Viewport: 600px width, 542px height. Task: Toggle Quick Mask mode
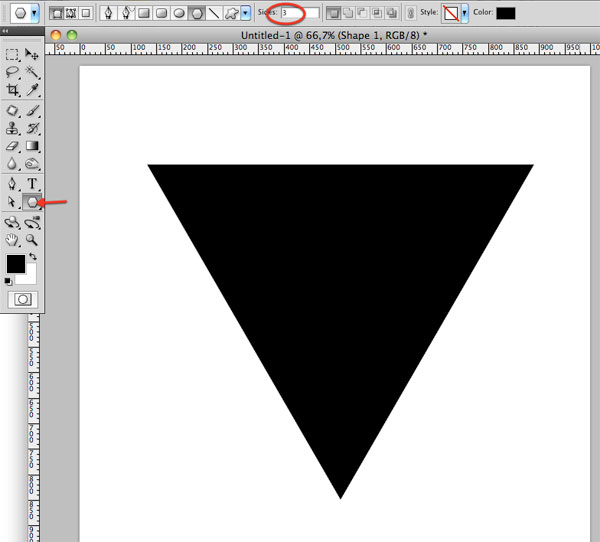(x=23, y=299)
